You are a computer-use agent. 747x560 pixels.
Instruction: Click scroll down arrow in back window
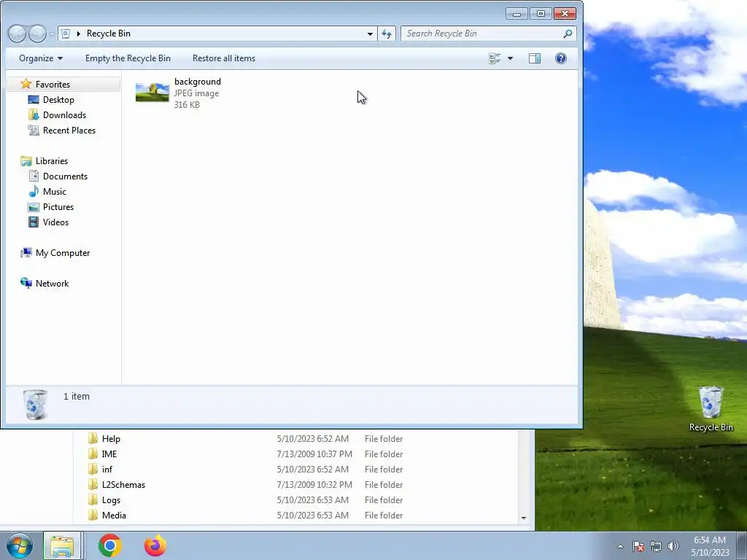[x=524, y=518]
